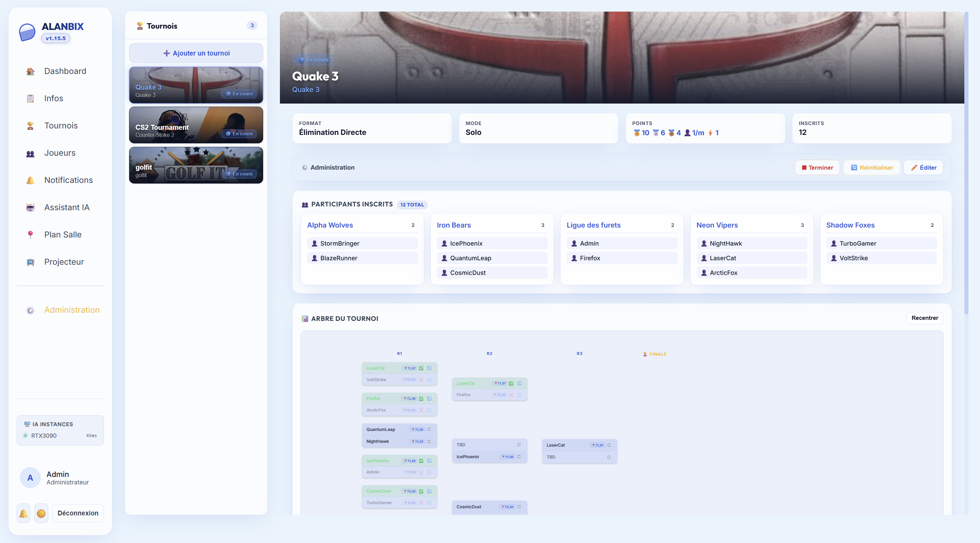Click participant TurboGamer under Shadow Foxes
The image size is (980, 543).
[x=881, y=244]
